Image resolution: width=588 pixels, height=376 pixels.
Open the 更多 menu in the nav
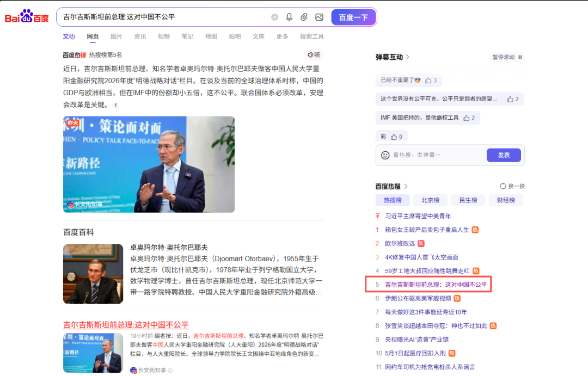click(282, 36)
